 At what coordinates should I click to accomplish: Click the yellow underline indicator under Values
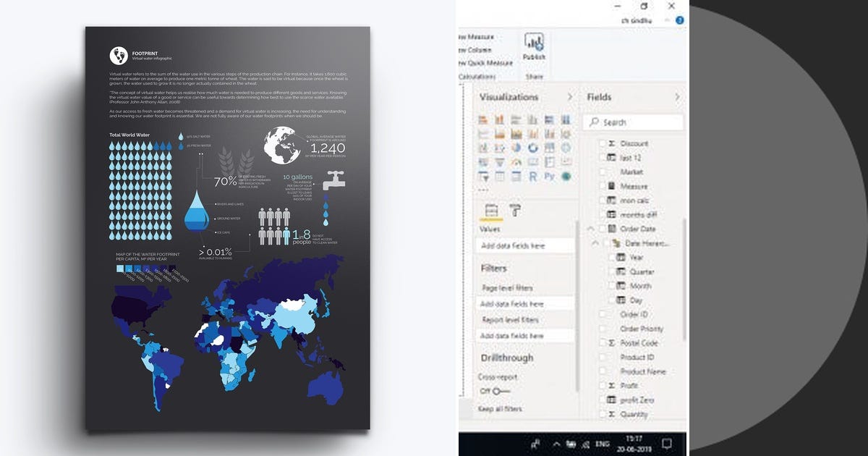pos(490,219)
